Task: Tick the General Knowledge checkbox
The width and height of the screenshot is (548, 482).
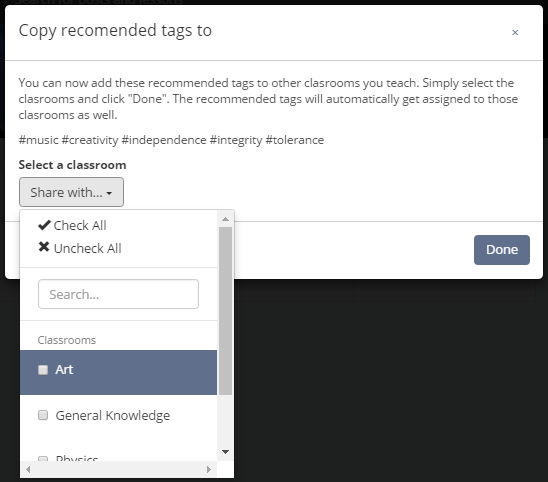Action: (x=43, y=415)
